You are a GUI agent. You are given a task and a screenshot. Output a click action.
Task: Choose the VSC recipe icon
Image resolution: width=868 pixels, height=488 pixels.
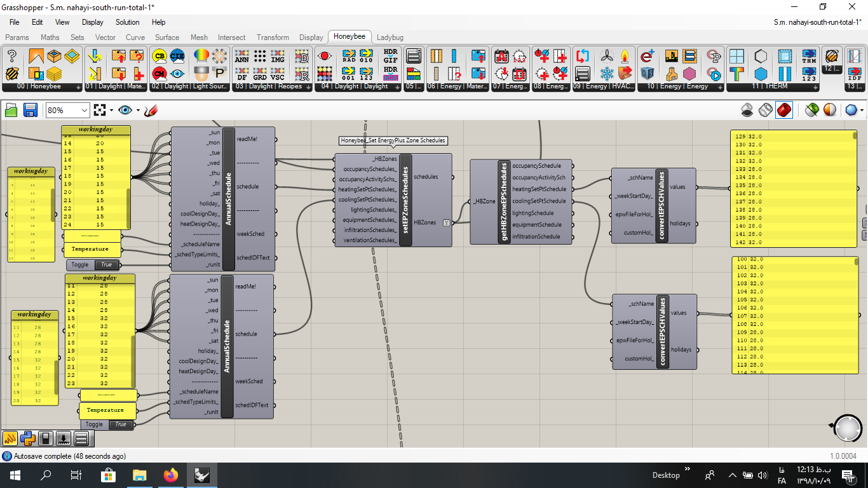(278, 72)
